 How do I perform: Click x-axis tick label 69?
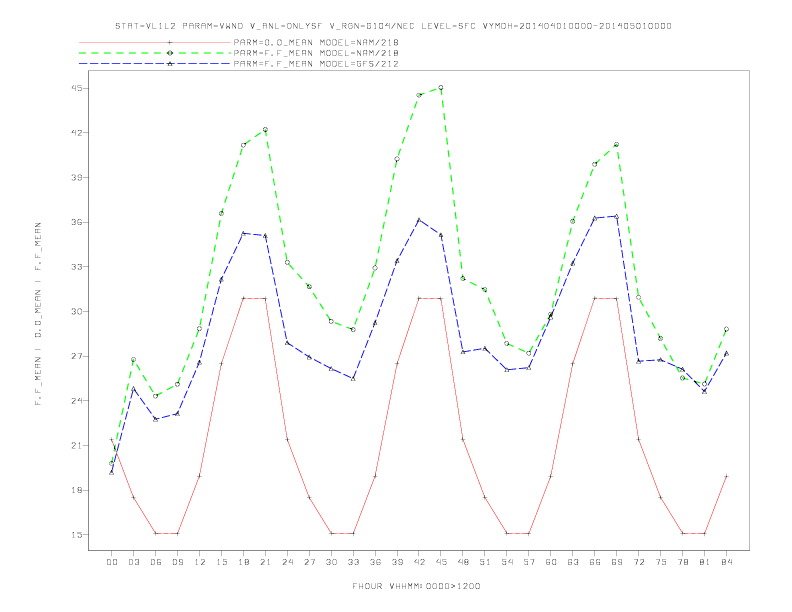click(x=617, y=562)
